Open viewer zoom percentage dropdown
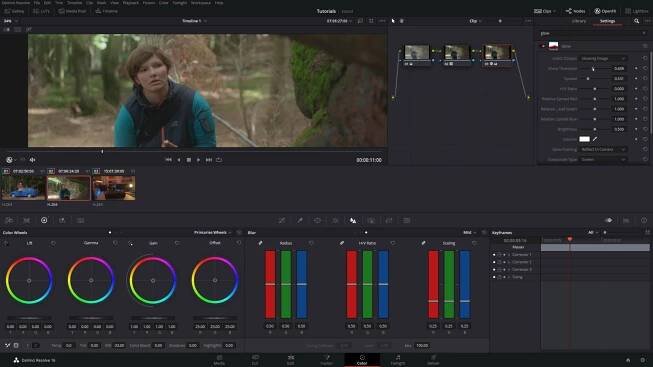Screen dimensions: 653x367 (11, 21)
